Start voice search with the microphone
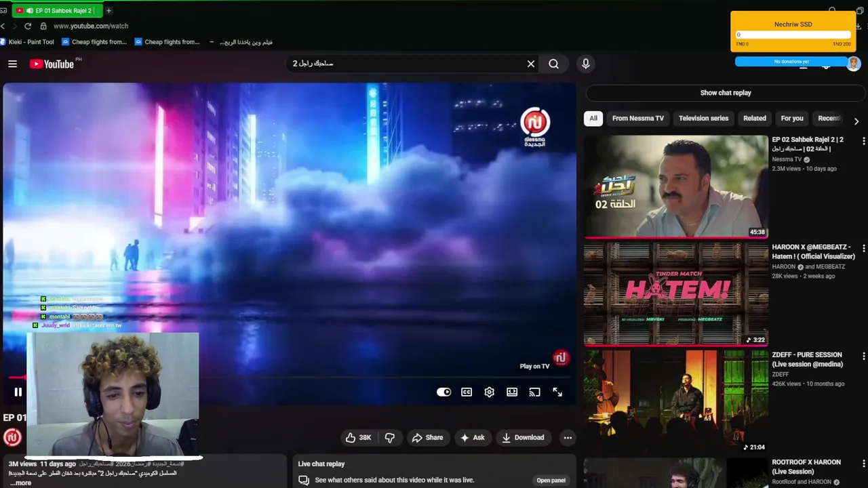This screenshot has height=488, width=868. [586, 64]
